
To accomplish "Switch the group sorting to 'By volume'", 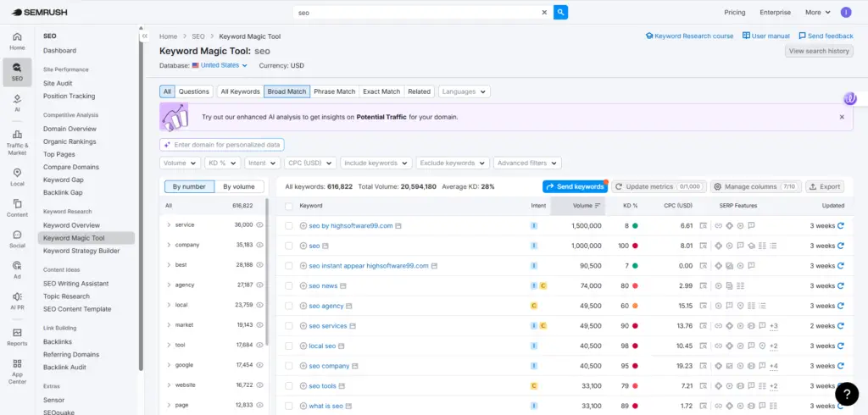I will click(x=239, y=186).
